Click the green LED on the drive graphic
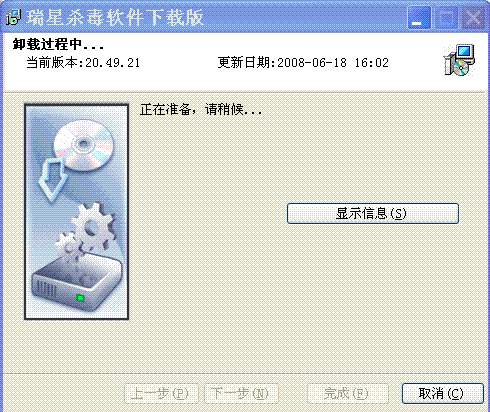Image resolution: width=490 pixels, height=412 pixels. pos(80,298)
